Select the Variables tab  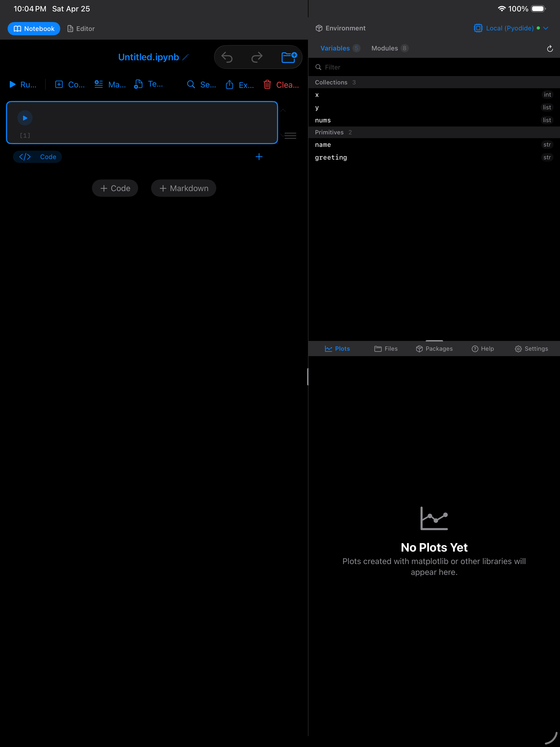tap(340, 48)
